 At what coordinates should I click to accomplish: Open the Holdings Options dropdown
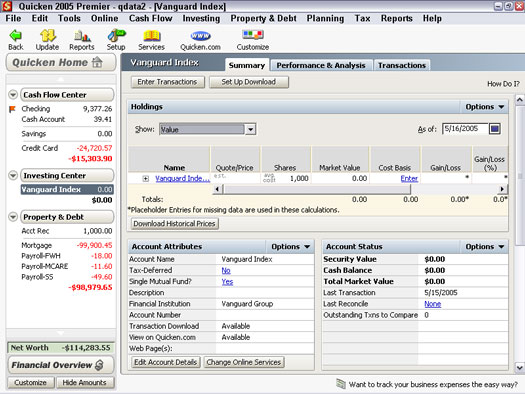(484, 107)
